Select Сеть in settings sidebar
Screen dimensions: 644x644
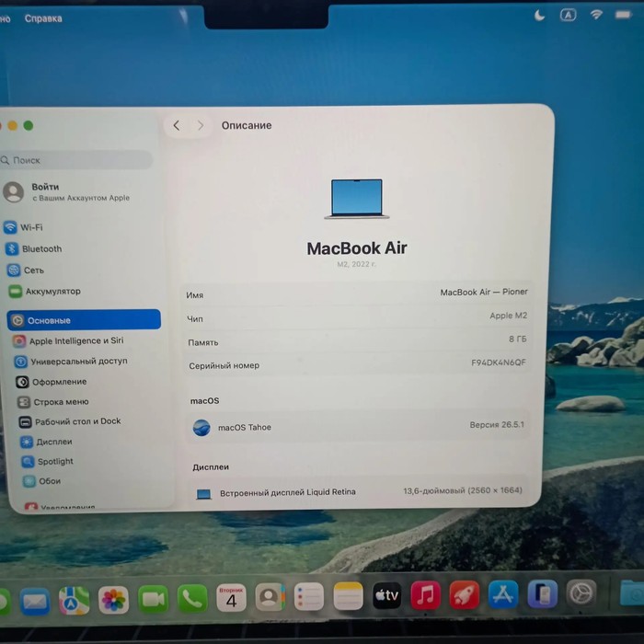coord(26,270)
